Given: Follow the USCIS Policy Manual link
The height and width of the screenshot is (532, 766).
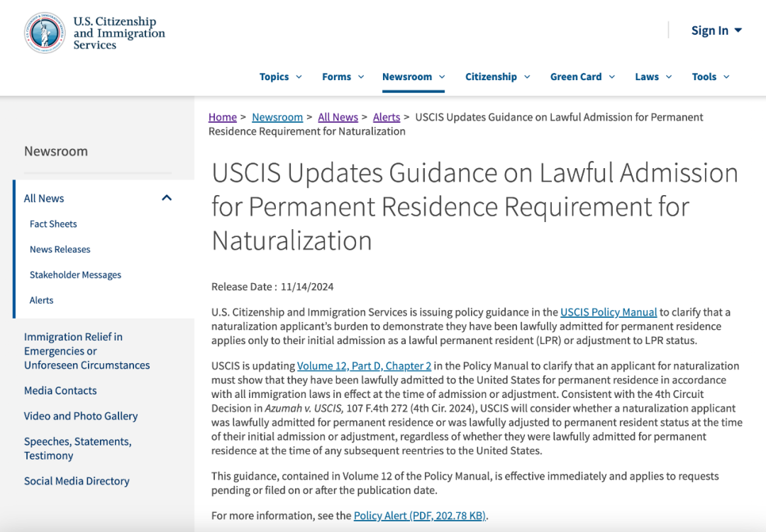Looking at the screenshot, I should 609,312.
